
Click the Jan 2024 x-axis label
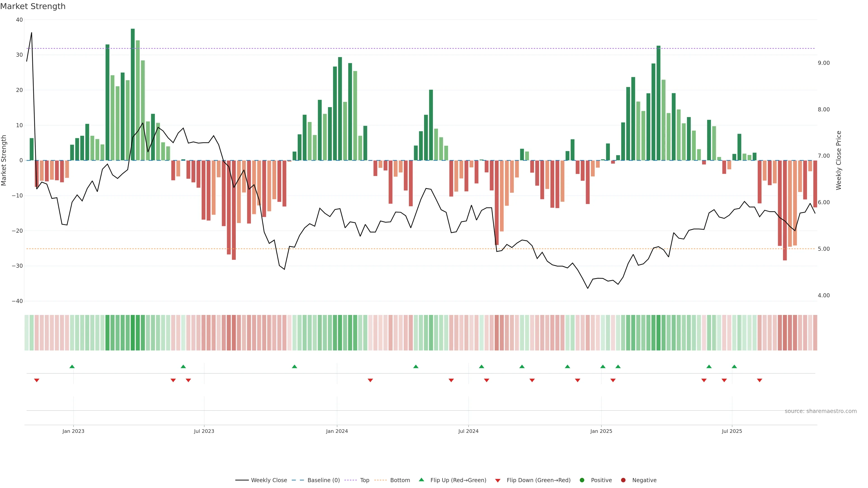[x=337, y=431]
